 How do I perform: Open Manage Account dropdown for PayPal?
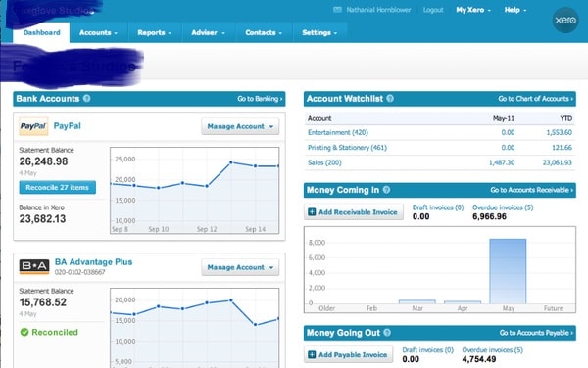pyautogui.click(x=240, y=126)
